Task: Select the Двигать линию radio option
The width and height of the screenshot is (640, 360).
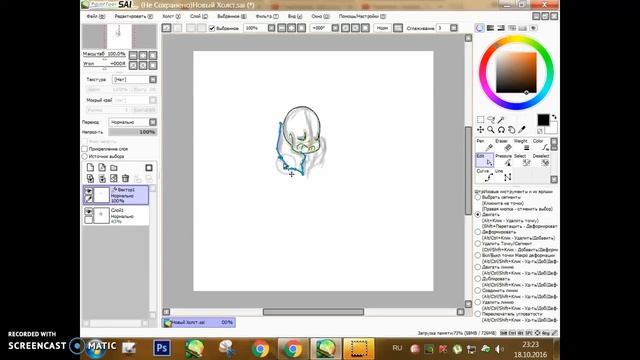Action: pos(478,267)
